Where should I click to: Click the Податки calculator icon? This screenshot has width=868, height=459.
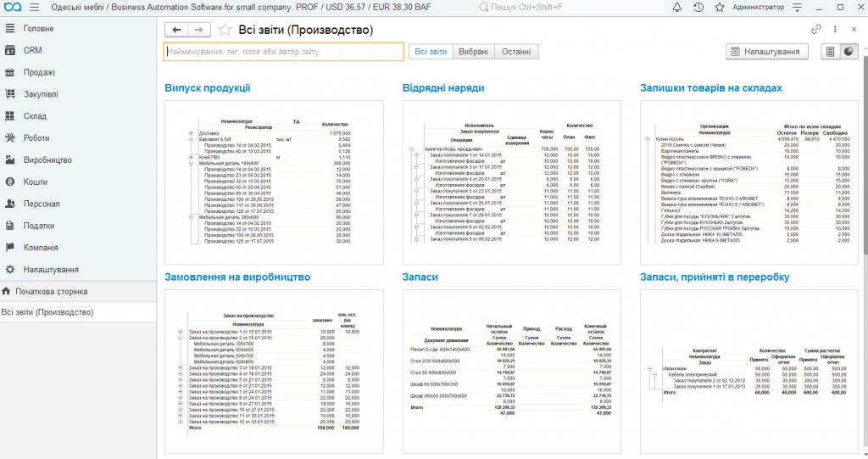pos(10,226)
